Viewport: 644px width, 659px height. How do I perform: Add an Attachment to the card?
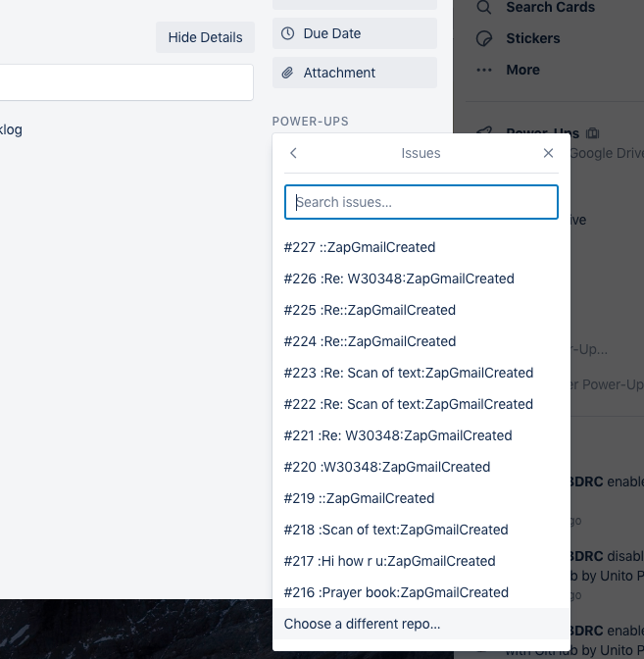355,73
